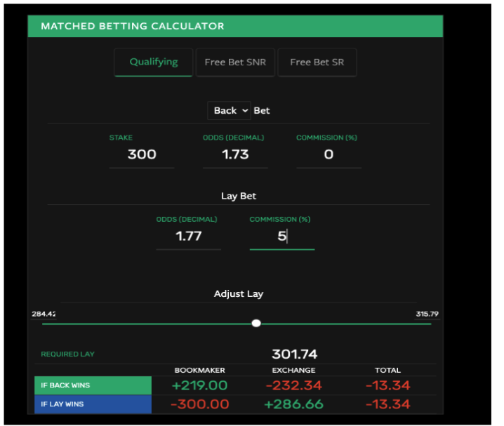
Task: Click the Matched Betting Calculator header bar
Action: coord(235,26)
